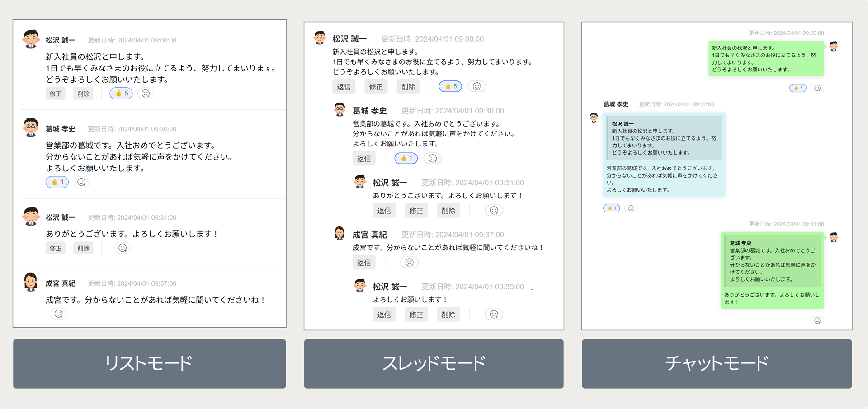This screenshot has height=409, width=868.
Task: Toggle the 👍5 reaction on the first list comment
Action: click(120, 94)
